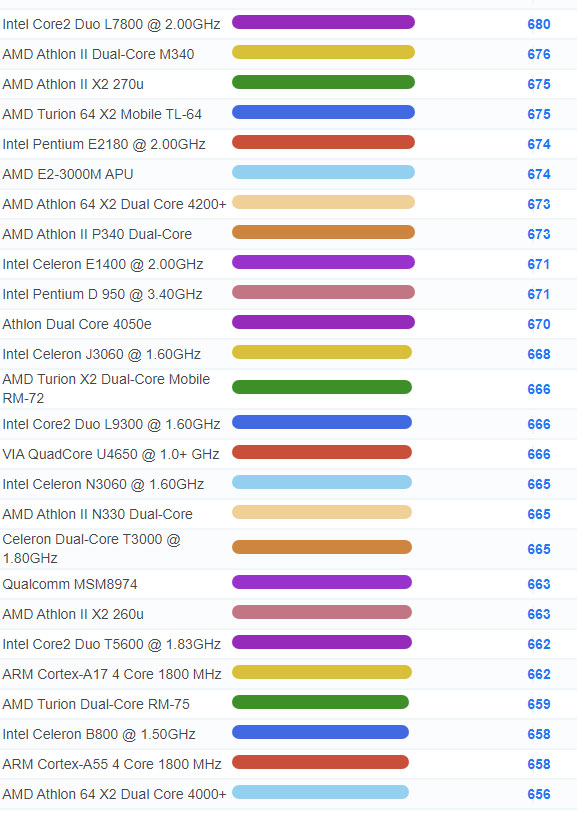Click the orange bar for Athlon II P340

click(323, 233)
